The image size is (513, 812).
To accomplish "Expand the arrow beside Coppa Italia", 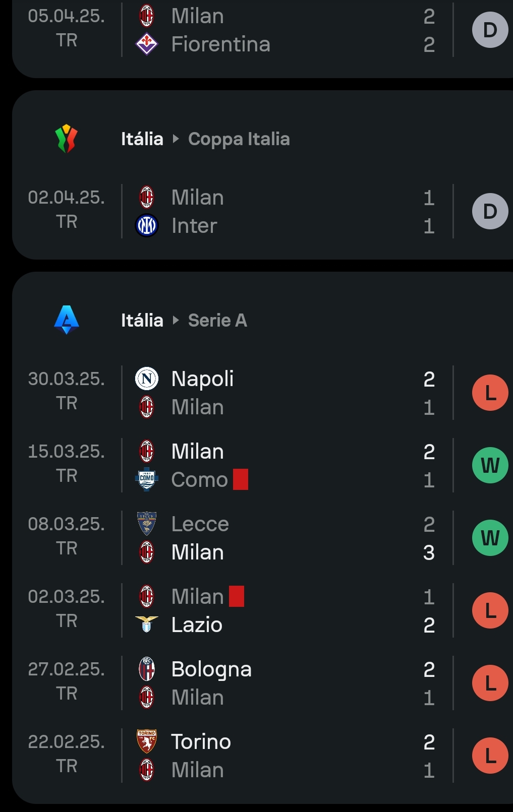I will coord(176,139).
